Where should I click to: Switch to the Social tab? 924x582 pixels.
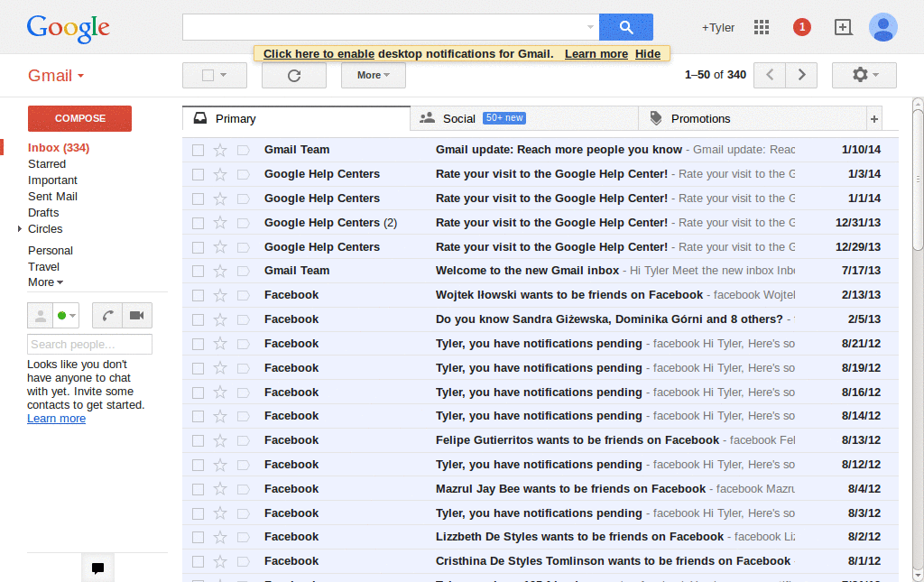tap(524, 119)
